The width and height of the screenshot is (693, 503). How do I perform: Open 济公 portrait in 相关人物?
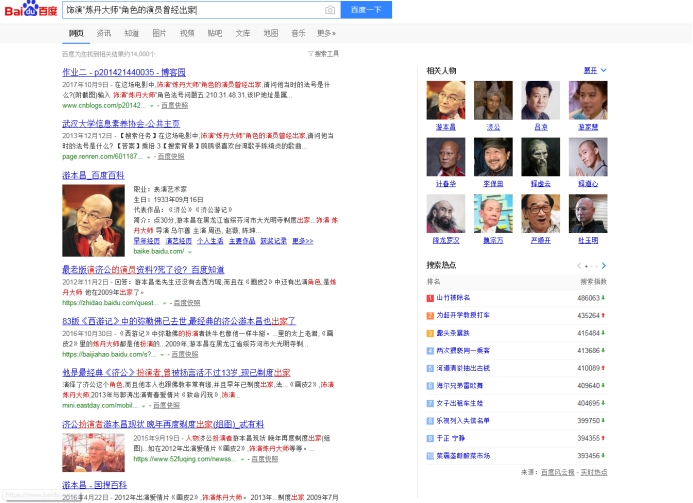(493, 100)
